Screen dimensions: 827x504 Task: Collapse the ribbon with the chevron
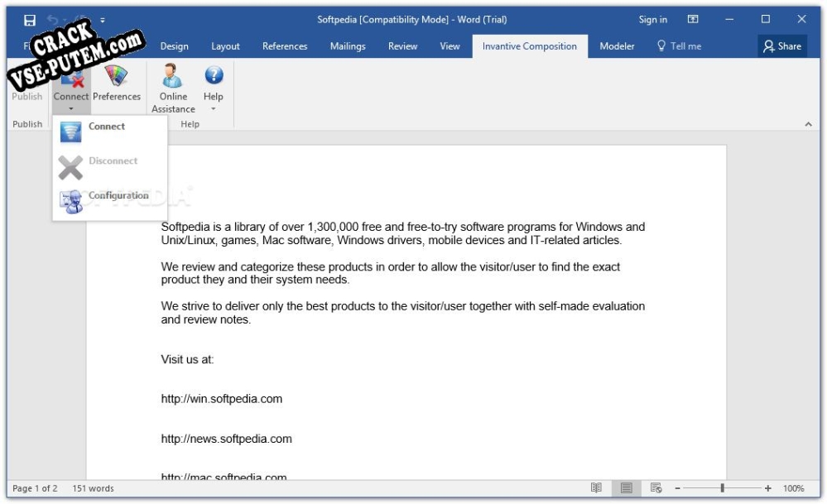pyautogui.click(x=808, y=124)
